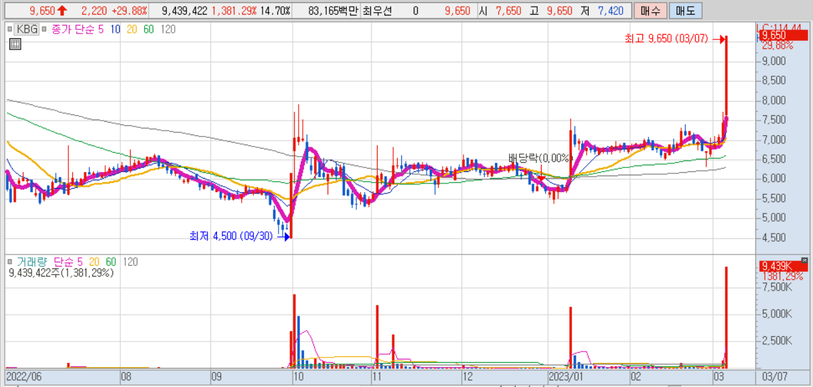Click the 14.70% turnover value
The width and height of the screenshot is (813, 387).
click(x=274, y=10)
